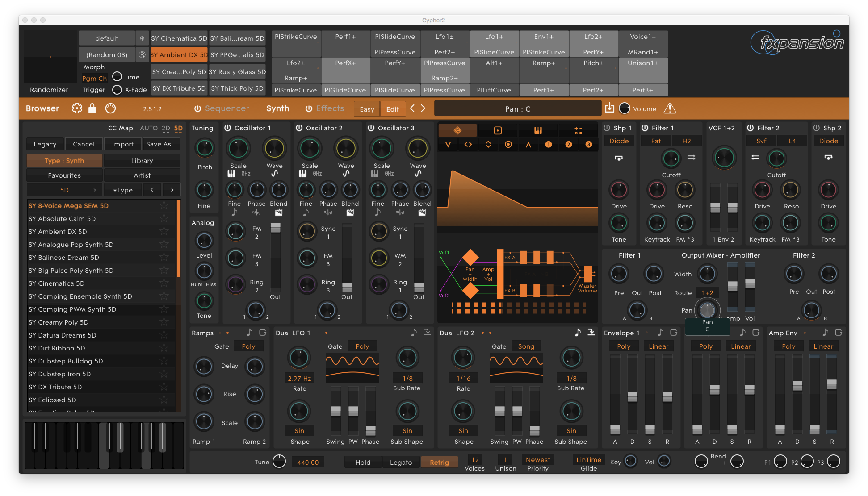868x496 pixels.
Task: Open the Route 1+2 dropdown
Action: click(x=707, y=293)
